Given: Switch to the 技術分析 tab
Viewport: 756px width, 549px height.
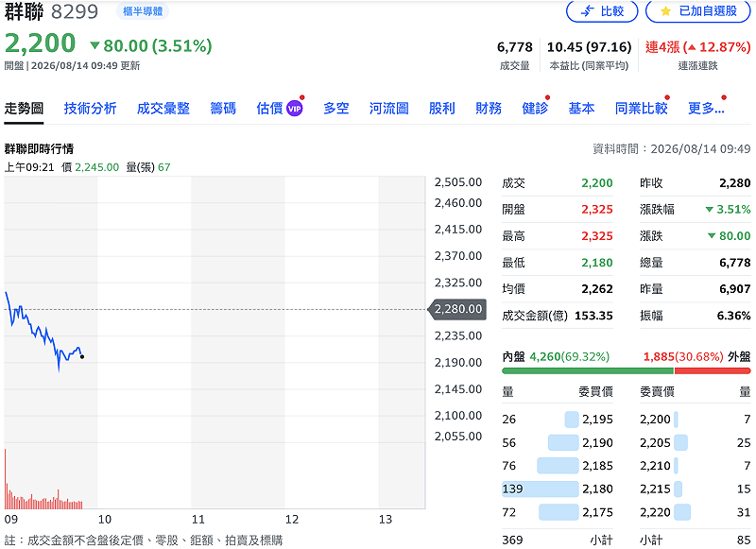Looking at the screenshot, I should click(90, 109).
